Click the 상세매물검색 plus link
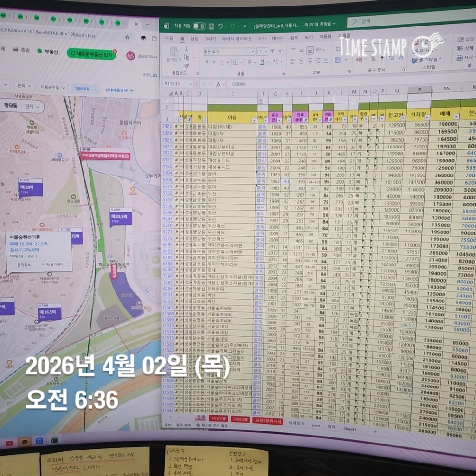 click(x=119, y=90)
